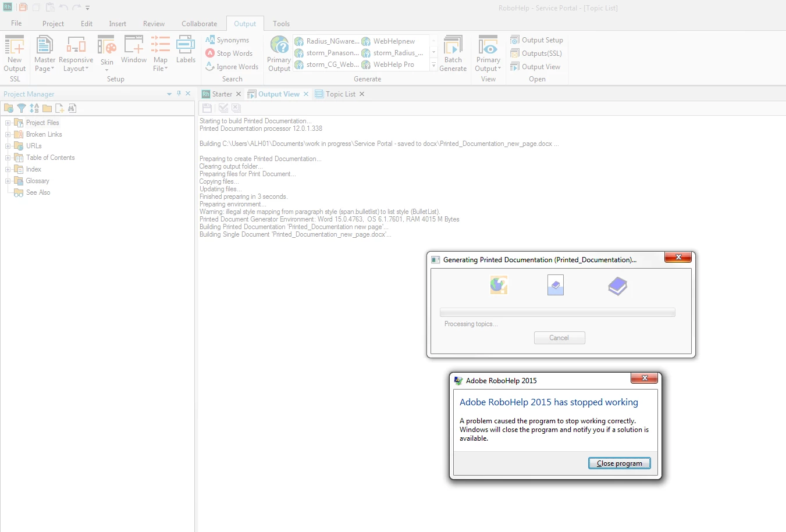Click the progress bar in generation dialog
The height and width of the screenshot is (532, 786).
coord(557,312)
